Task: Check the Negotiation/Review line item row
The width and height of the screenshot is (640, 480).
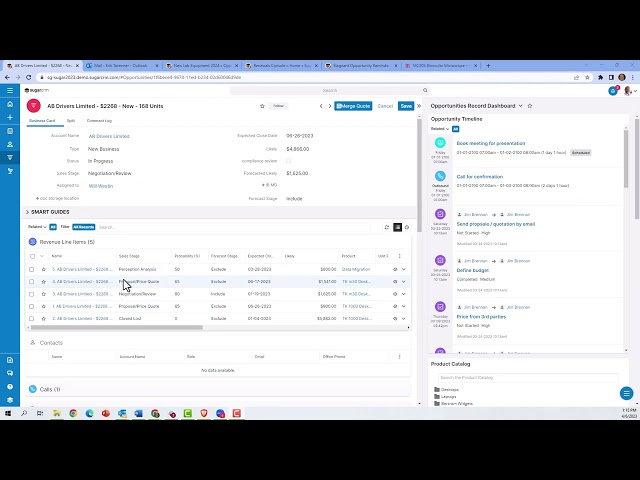Action: pos(31,294)
